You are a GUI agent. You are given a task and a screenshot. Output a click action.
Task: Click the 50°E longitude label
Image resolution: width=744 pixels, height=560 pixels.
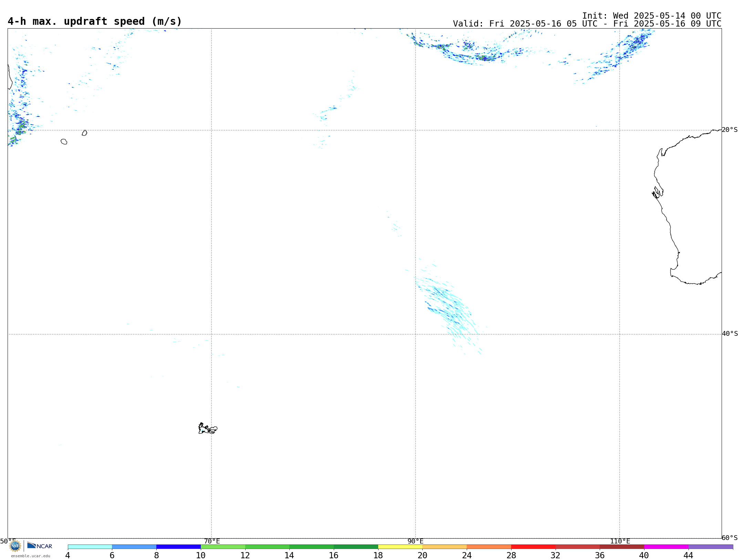tap(8, 541)
